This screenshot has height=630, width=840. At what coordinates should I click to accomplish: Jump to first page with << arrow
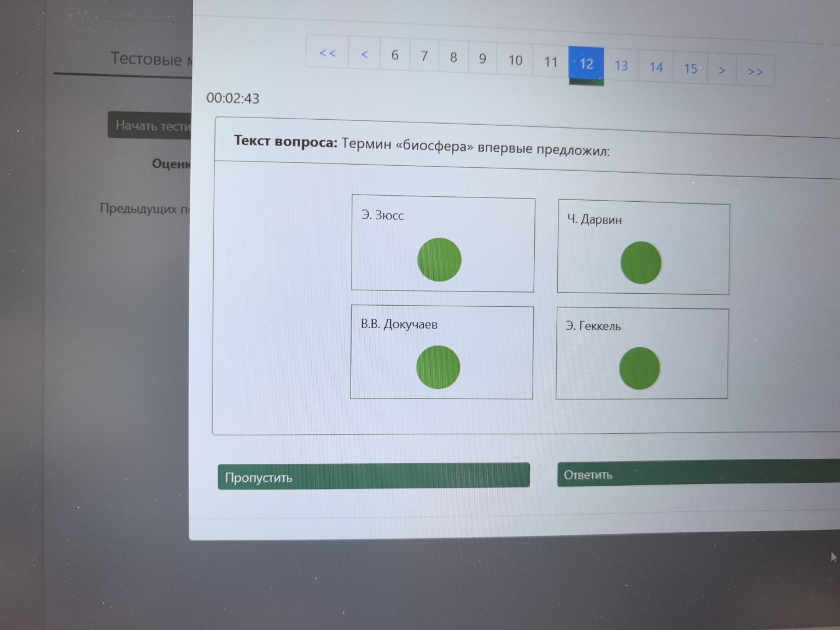point(328,53)
